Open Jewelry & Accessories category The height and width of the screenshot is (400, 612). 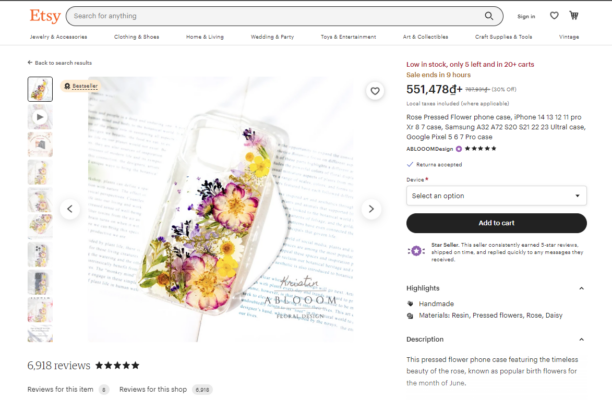tap(58, 37)
